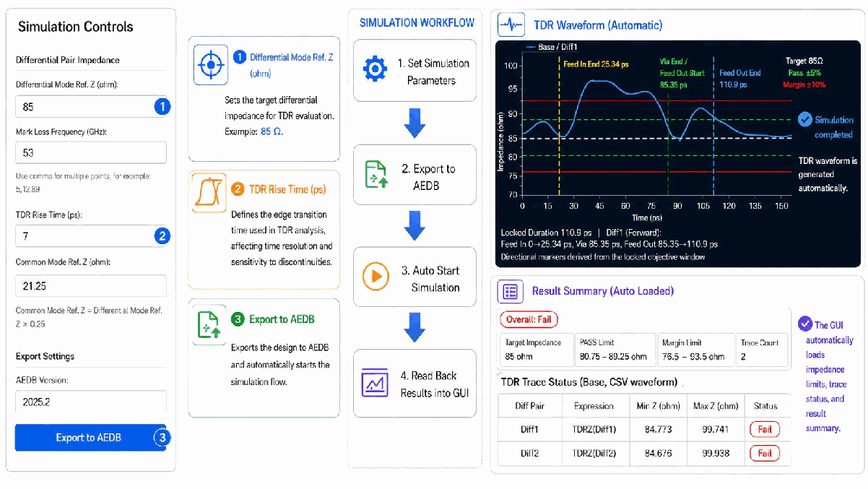Click the Margin ±10% red label
The height and width of the screenshot is (489, 868).
click(804, 85)
